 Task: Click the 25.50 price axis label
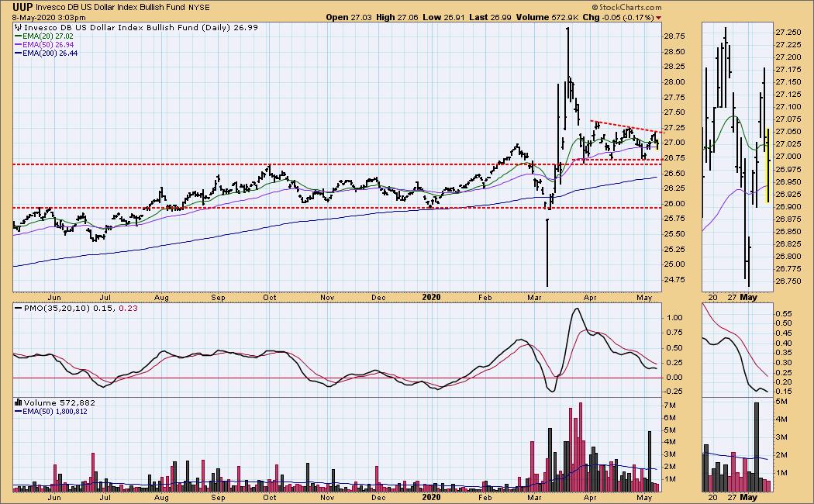(x=674, y=233)
